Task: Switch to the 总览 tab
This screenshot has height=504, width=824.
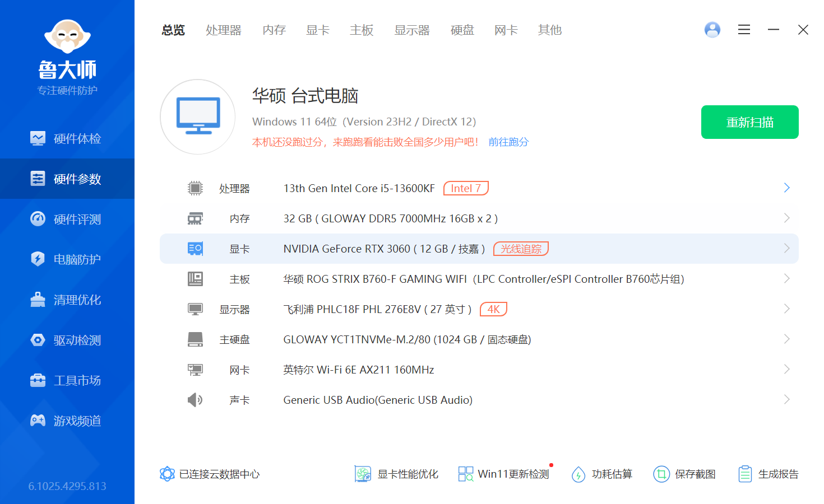Action: (173, 30)
